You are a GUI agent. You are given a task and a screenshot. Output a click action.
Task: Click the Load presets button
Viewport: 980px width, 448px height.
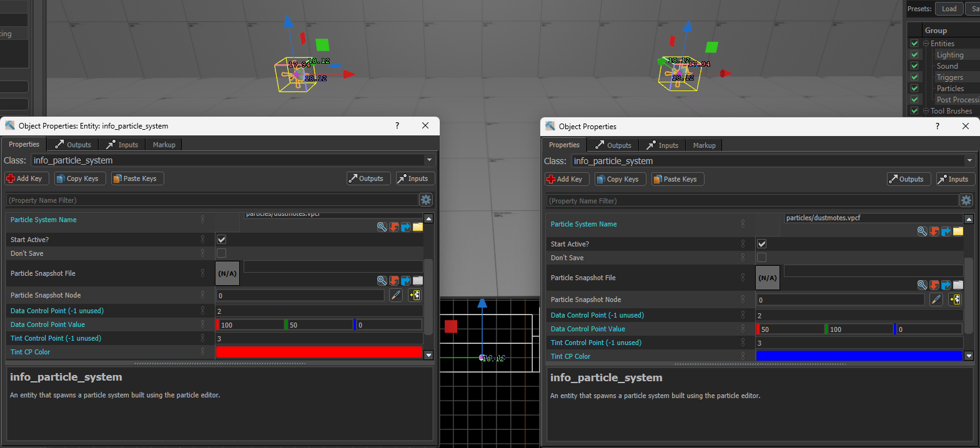point(949,9)
